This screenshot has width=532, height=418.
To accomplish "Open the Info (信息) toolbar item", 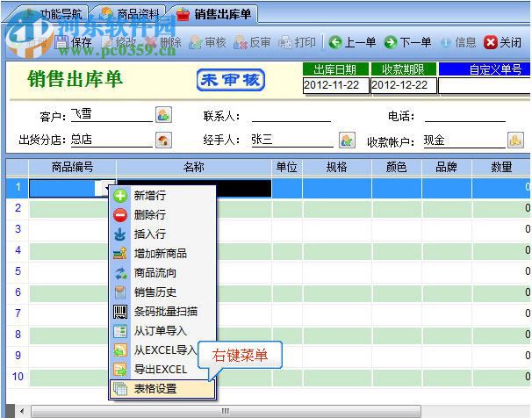I will [x=458, y=42].
